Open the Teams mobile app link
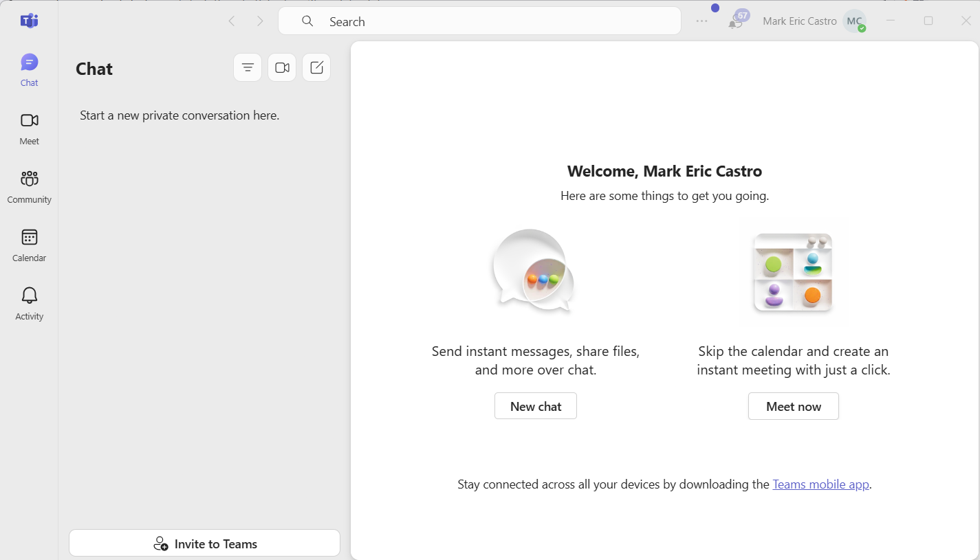 click(821, 484)
